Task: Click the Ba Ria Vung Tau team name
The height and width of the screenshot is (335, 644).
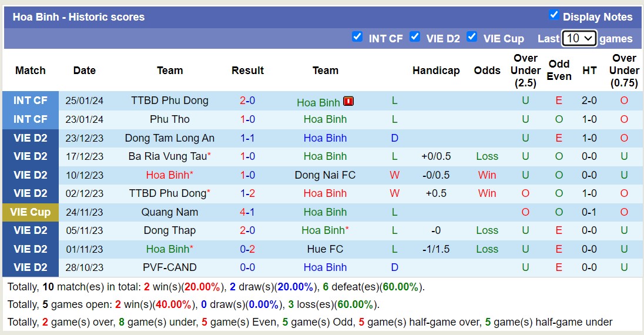Action: point(167,156)
